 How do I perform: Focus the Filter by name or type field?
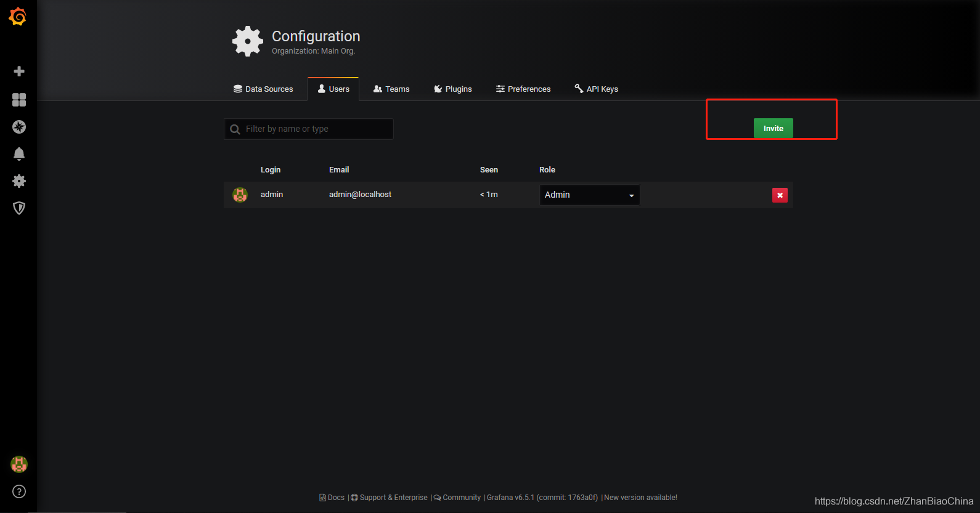[x=309, y=129]
